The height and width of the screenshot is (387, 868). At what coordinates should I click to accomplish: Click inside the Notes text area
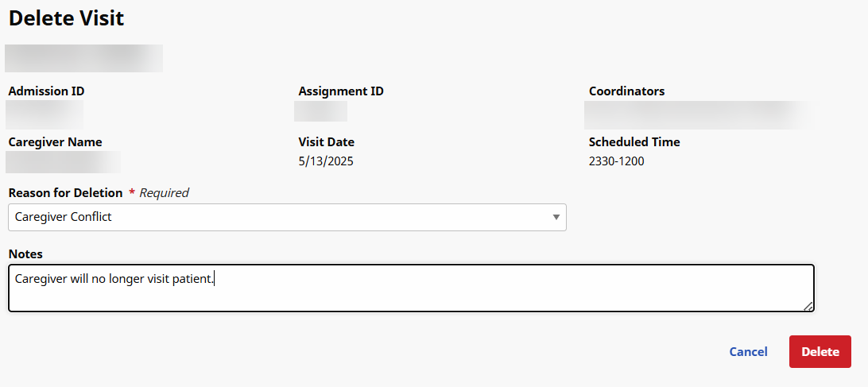click(411, 289)
